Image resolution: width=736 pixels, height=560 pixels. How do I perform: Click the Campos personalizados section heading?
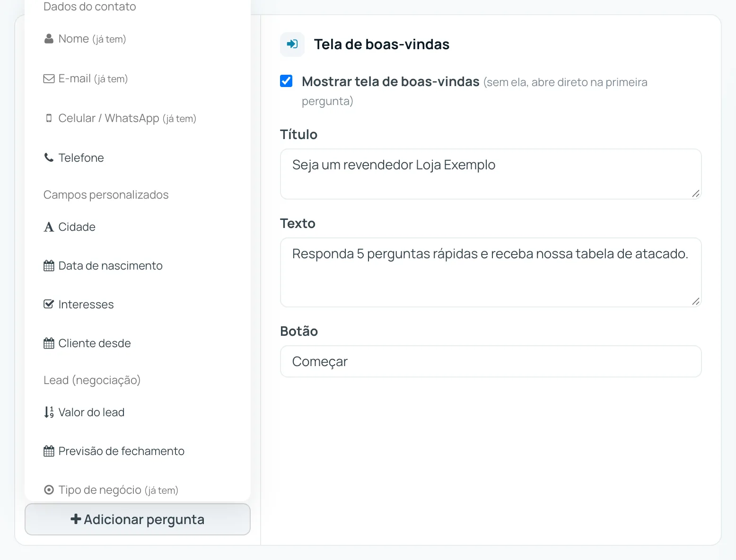[x=106, y=195]
